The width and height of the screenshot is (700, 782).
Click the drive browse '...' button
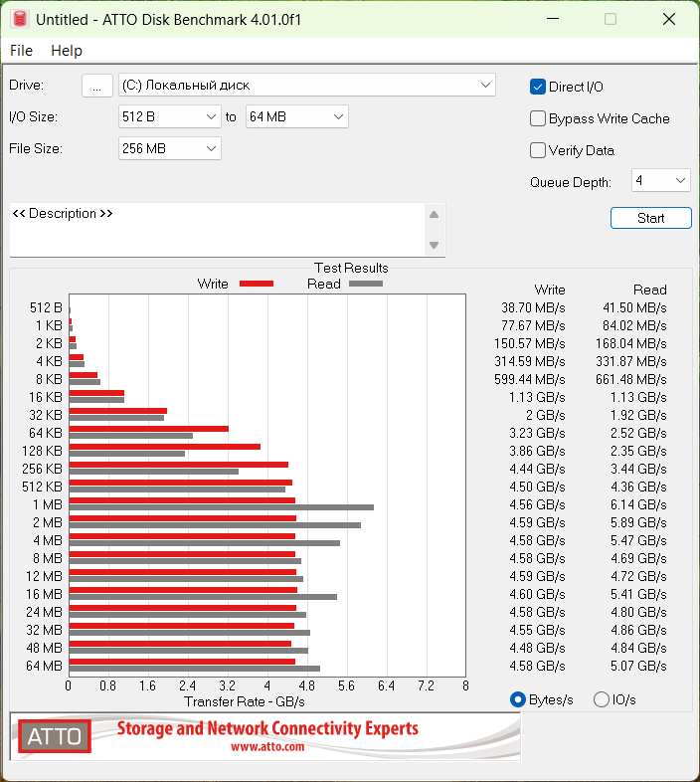tap(97, 86)
